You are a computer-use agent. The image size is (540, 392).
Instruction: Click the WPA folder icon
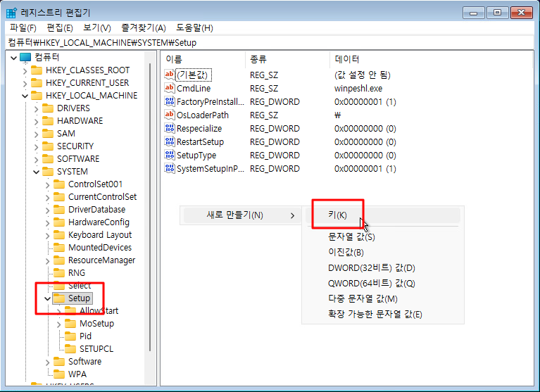(x=59, y=374)
